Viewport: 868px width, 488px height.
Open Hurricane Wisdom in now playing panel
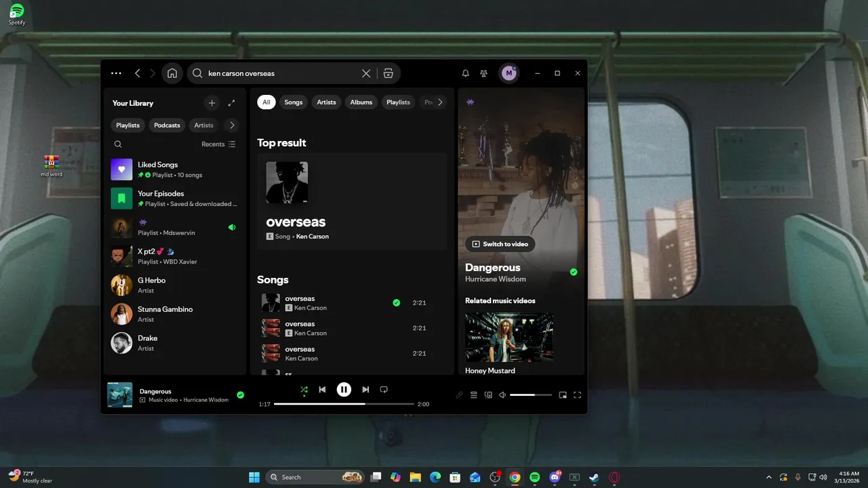point(495,279)
